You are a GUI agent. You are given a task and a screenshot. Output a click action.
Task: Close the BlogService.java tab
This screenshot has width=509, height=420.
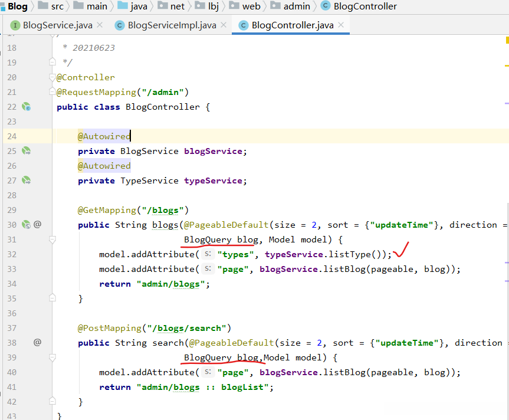tap(100, 25)
